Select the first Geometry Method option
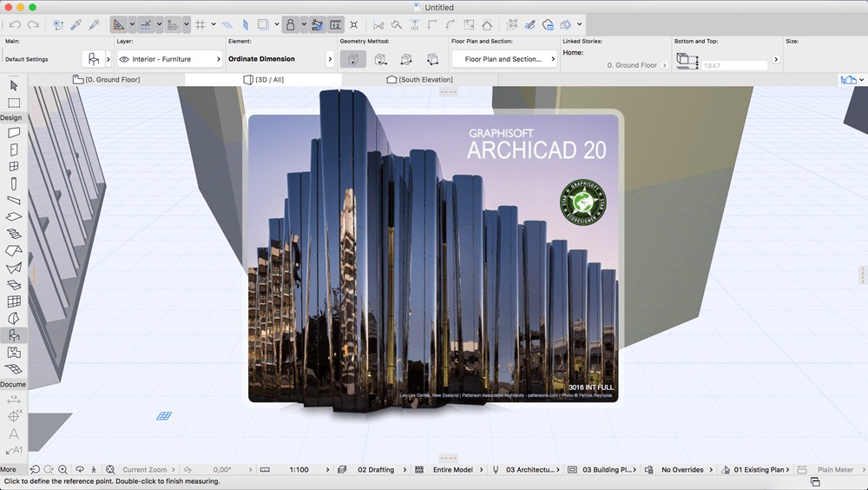Viewport: 868px width, 490px height. 352,59
